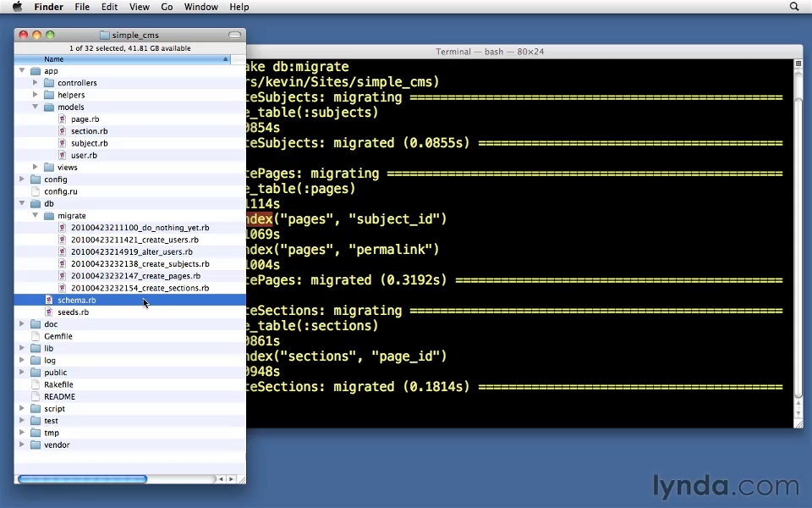The width and height of the screenshot is (812, 508).
Task: Expand the lib folder
Action: (x=22, y=348)
